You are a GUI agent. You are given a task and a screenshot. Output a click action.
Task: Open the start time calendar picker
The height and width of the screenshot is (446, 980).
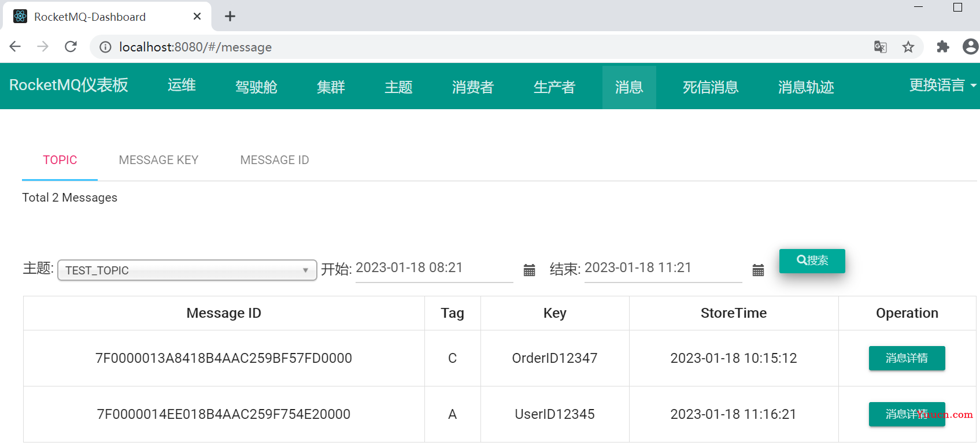click(529, 270)
